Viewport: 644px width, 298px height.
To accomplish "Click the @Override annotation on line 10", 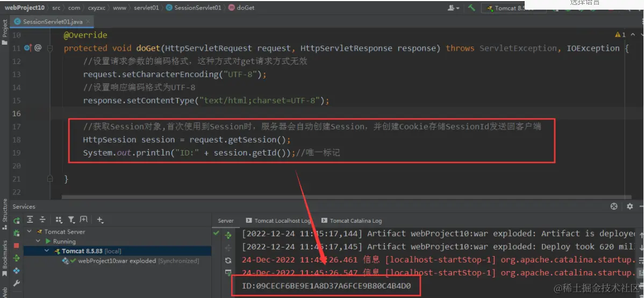I will point(85,36).
